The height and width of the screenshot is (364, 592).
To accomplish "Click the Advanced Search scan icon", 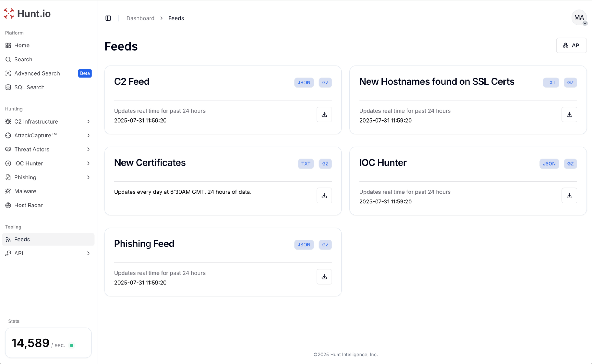I will click(x=8, y=73).
